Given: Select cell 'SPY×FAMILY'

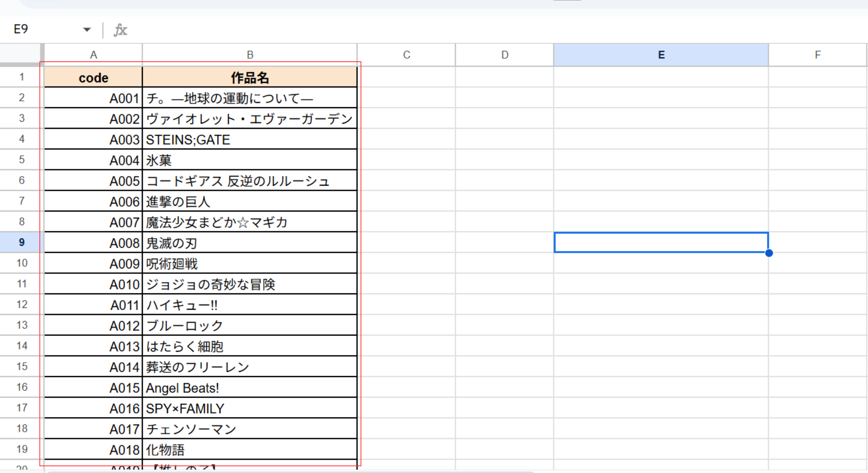Looking at the screenshot, I should [250, 408].
